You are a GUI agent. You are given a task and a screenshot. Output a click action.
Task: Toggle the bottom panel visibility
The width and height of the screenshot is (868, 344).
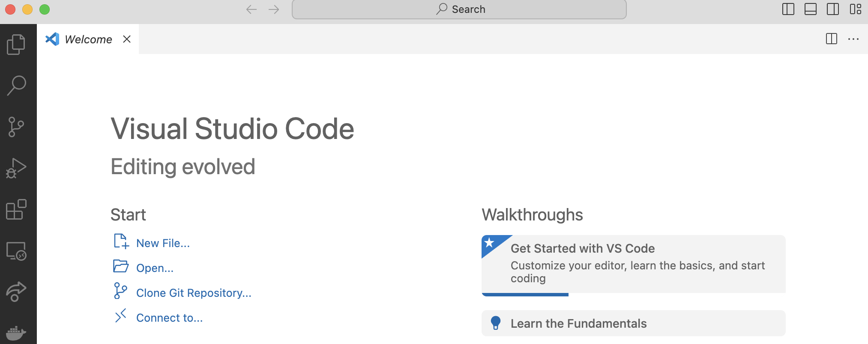(810, 9)
